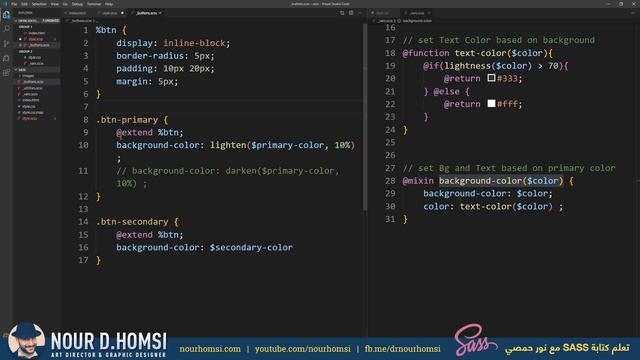Click 'color: text-color($color)' on line 30

pyautogui.click(x=488, y=207)
